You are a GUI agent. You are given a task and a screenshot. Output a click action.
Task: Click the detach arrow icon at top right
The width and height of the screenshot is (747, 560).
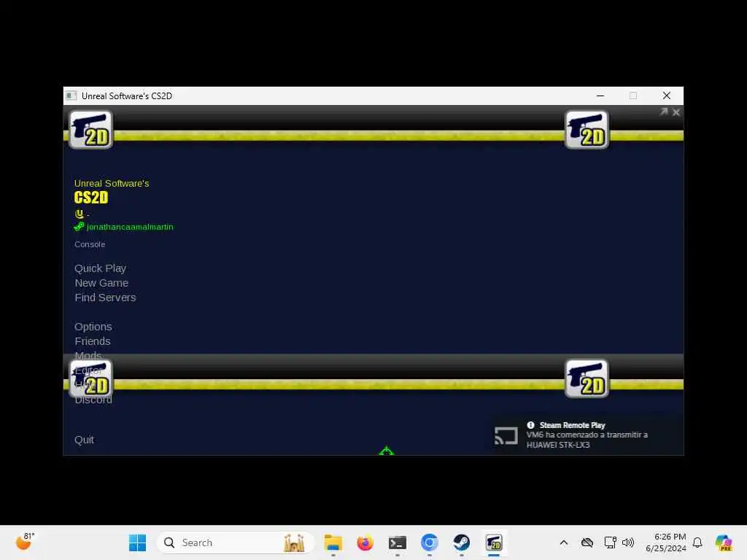664,112
